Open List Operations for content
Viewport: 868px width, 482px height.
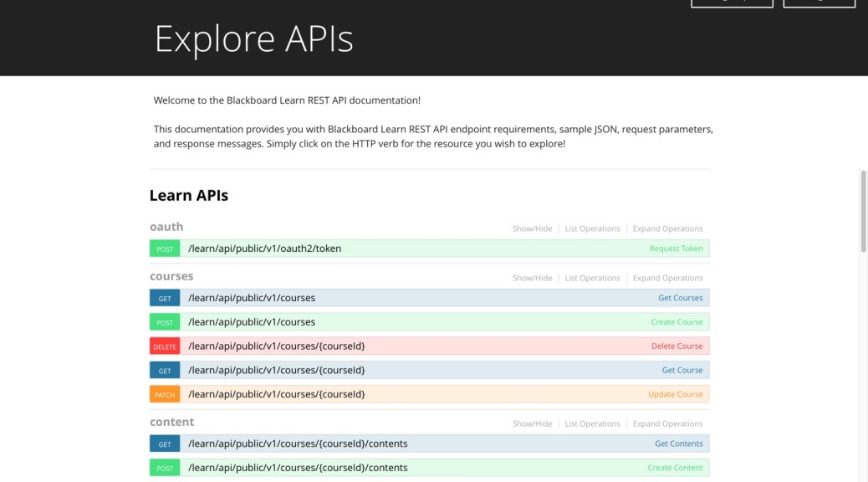[592, 423]
